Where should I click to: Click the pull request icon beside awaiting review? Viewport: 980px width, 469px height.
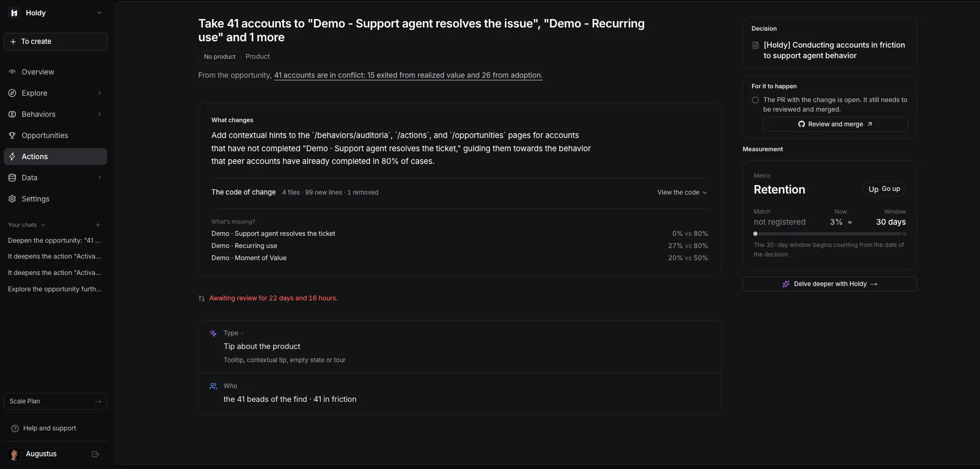201,299
